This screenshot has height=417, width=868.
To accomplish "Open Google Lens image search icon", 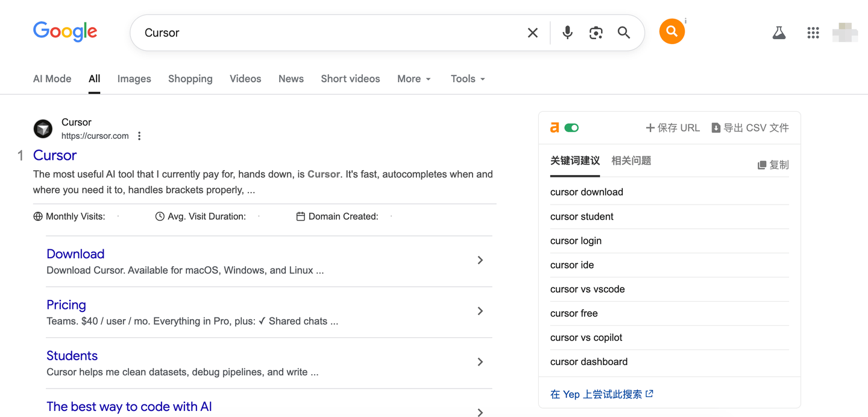I will 596,33.
